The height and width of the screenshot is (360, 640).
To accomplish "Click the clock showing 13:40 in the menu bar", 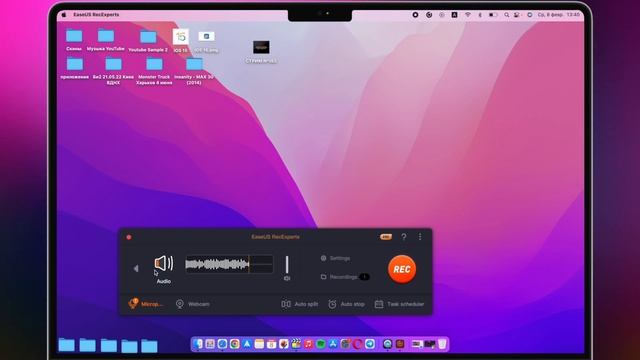I will 573,15.
